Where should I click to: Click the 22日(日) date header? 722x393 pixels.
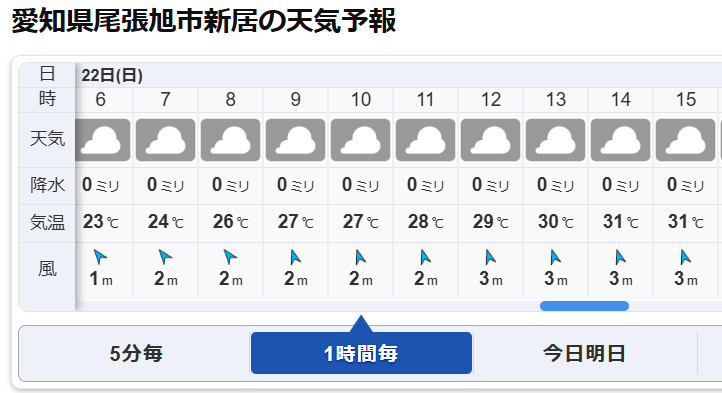112,75
